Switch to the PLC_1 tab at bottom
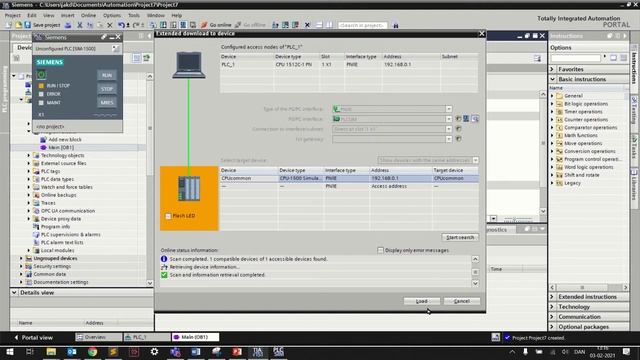 pos(147,337)
